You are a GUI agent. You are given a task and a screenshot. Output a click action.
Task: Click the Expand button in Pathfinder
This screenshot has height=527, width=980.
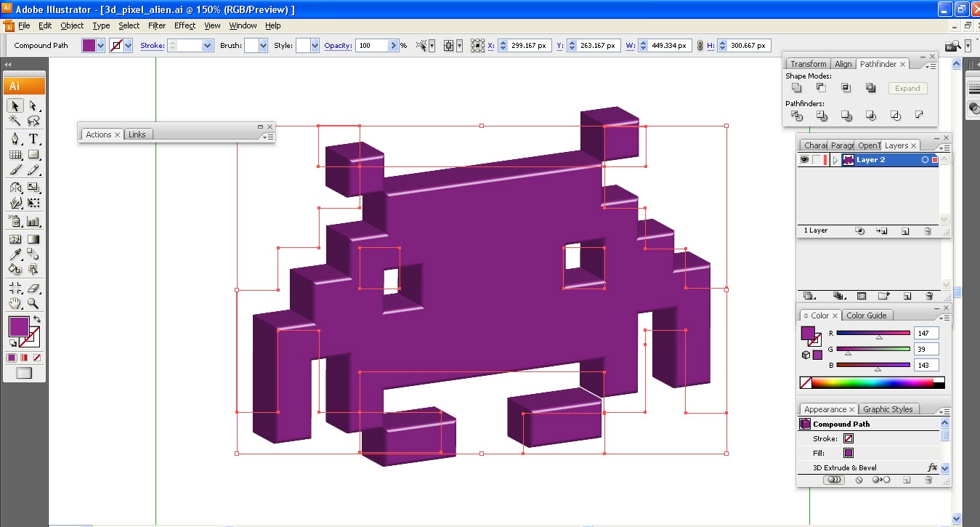907,88
